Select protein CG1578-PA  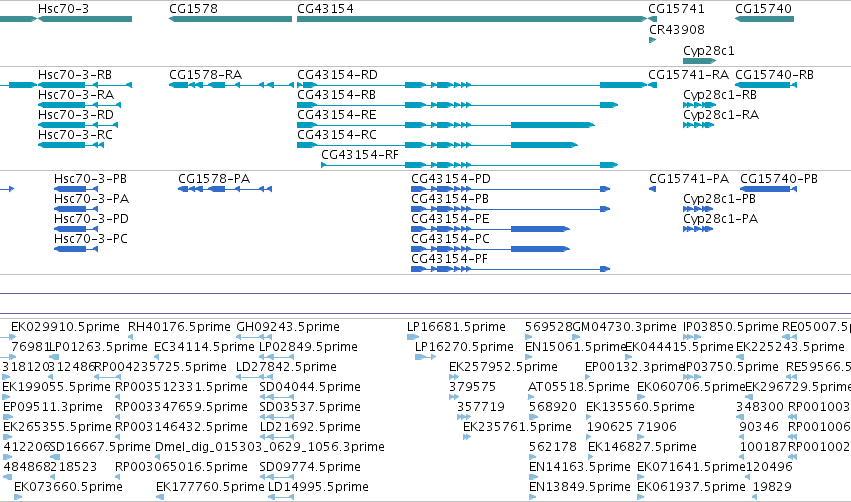(214, 179)
